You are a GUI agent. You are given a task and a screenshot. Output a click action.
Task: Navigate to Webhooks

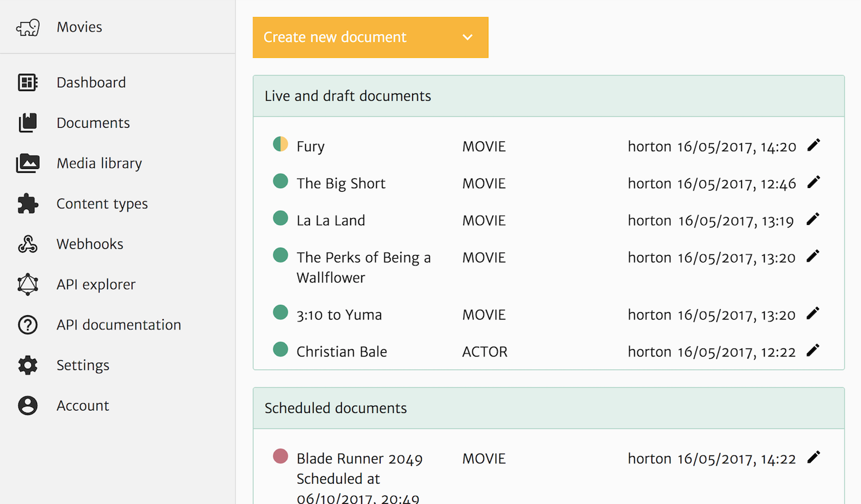(x=90, y=244)
